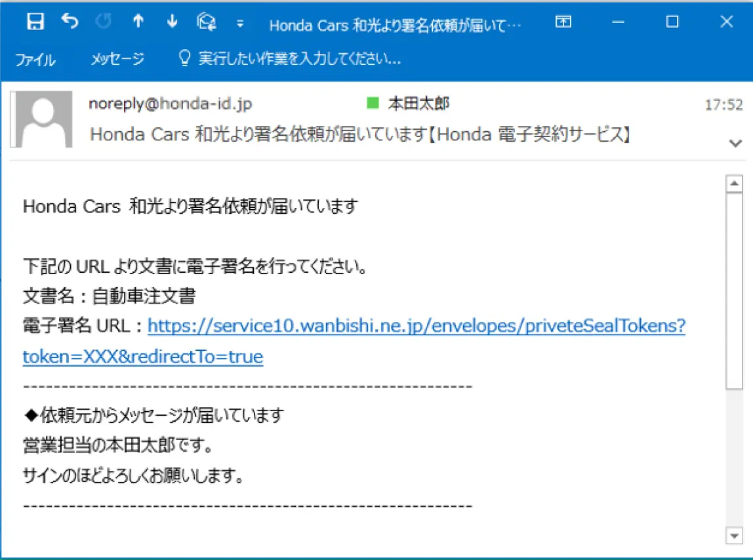This screenshot has height=560, width=753.
Task: Click the vertical scrollbar thumb
Action: pyautogui.click(x=734, y=291)
